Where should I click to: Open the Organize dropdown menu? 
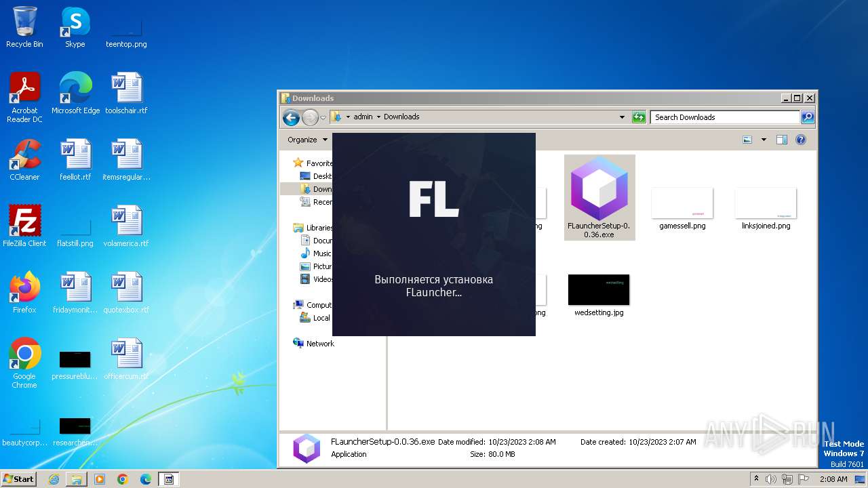click(x=307, y=140)
